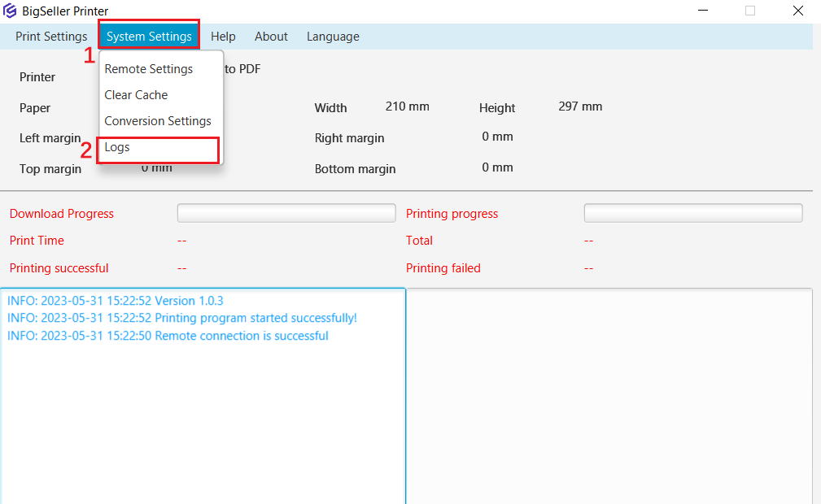
Task: Click the Width value 210 mm
Action: (408, 106)
